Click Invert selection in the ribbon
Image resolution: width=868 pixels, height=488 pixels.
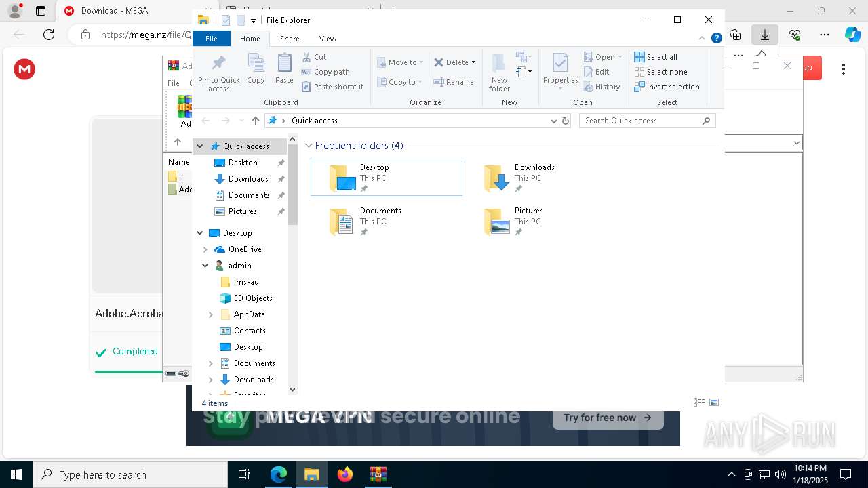pyautogui.click(x=667, y=87)
